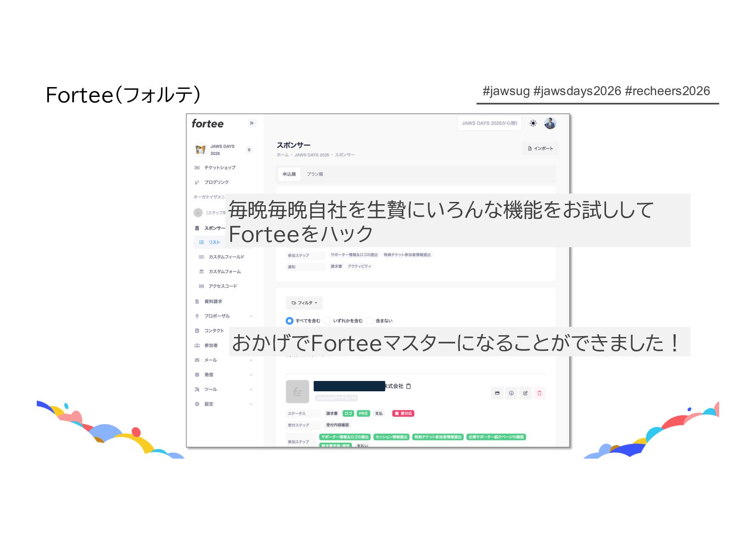Expand the 設定 menu chevron
Screen dimensions: 756x534
pos(251,404)
